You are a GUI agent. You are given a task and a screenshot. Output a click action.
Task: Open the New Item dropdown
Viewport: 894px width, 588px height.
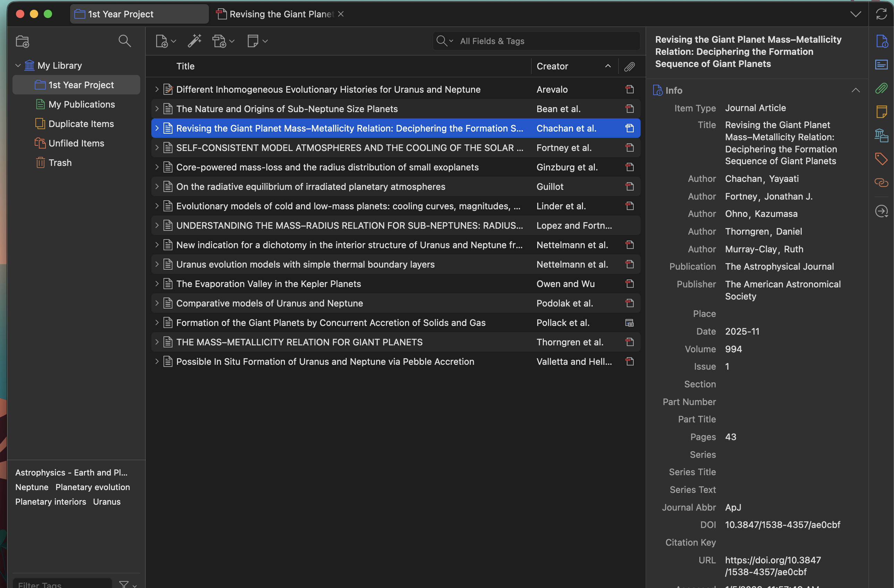click(166, 41)
